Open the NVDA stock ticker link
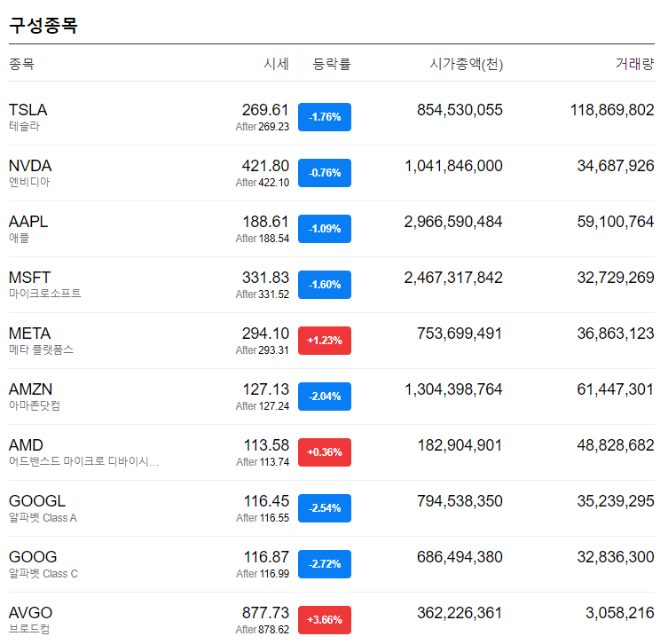 pos(30,166)
